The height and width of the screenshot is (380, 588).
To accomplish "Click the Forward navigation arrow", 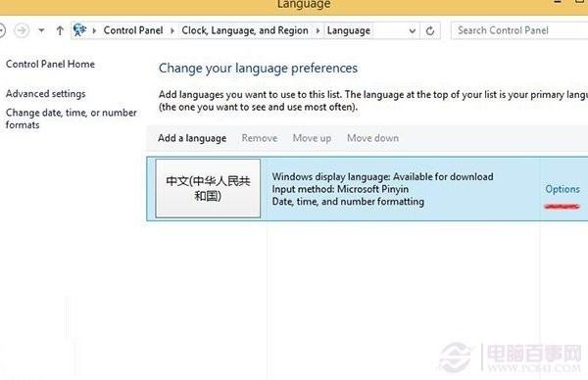I will 22,30.
